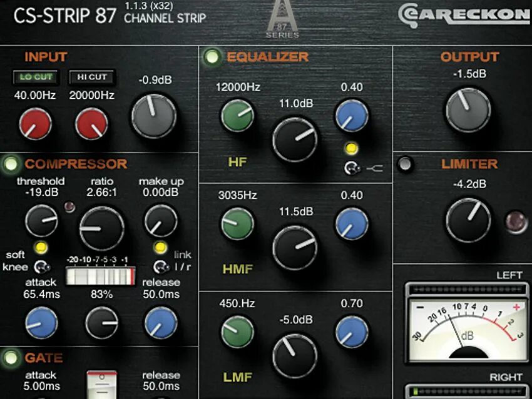
Task: Click the LMF blue Q knob 0.70
Action: pos(352,332)
